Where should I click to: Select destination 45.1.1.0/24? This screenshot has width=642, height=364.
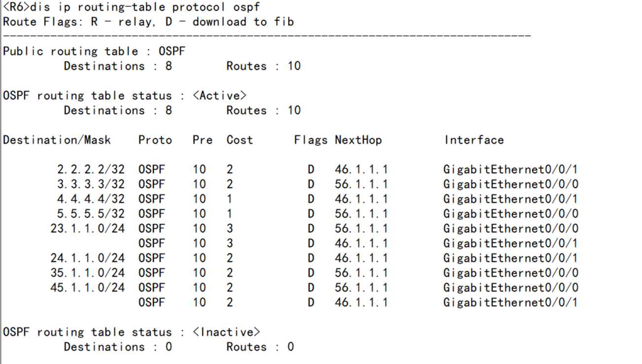[x=87, y=288]
